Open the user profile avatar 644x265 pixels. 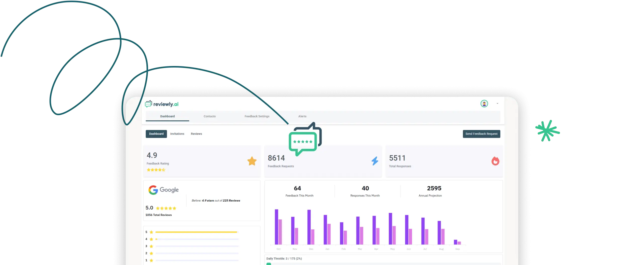coord(484,104)
